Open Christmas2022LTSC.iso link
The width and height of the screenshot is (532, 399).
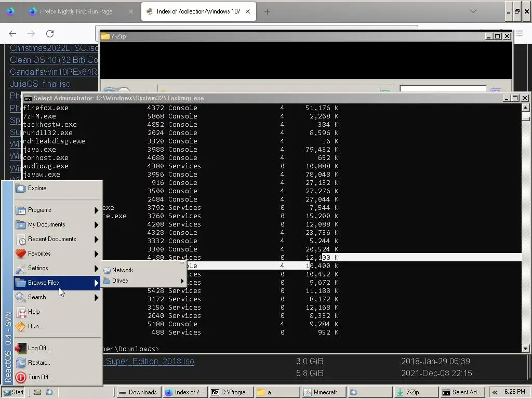(x=54, y=48)
